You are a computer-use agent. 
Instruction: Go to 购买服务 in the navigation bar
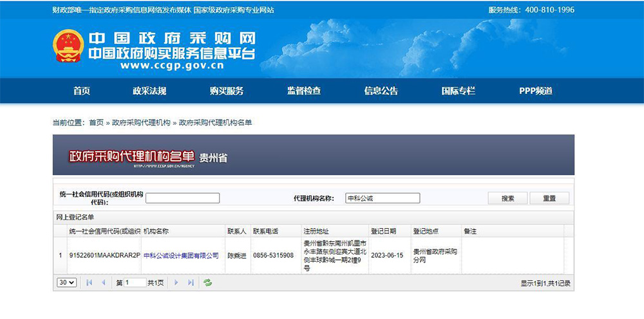point(227,91)
